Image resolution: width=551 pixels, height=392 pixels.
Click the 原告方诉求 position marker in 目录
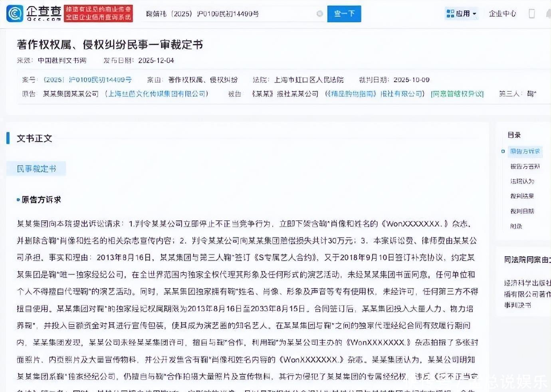click(503, 151)
